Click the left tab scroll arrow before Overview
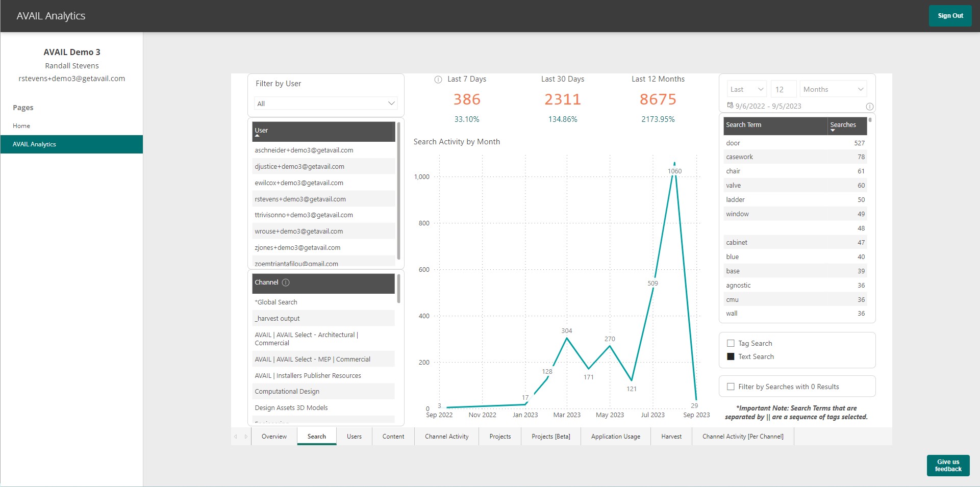This screenshot has height=487, width=980. 236,437
